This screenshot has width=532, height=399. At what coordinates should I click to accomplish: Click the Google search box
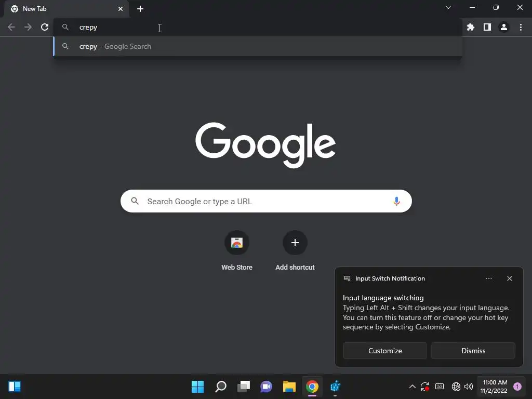(266, 201)
